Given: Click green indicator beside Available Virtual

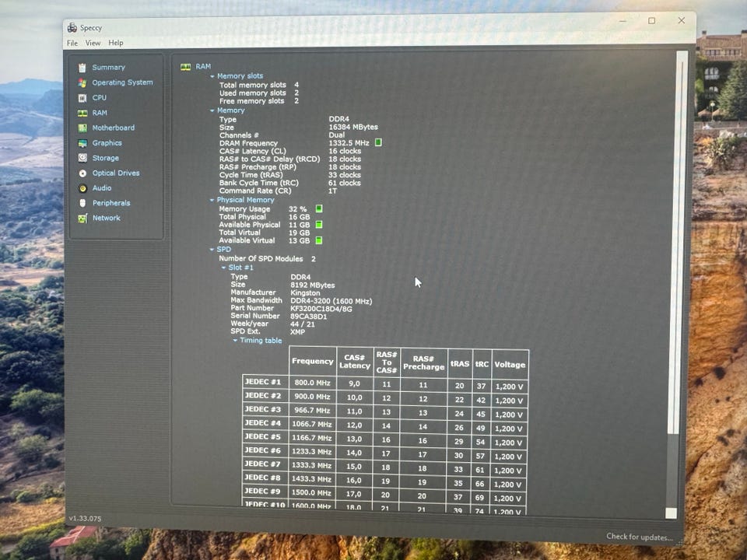Looking at the screenshot, I should click(319, 240).
